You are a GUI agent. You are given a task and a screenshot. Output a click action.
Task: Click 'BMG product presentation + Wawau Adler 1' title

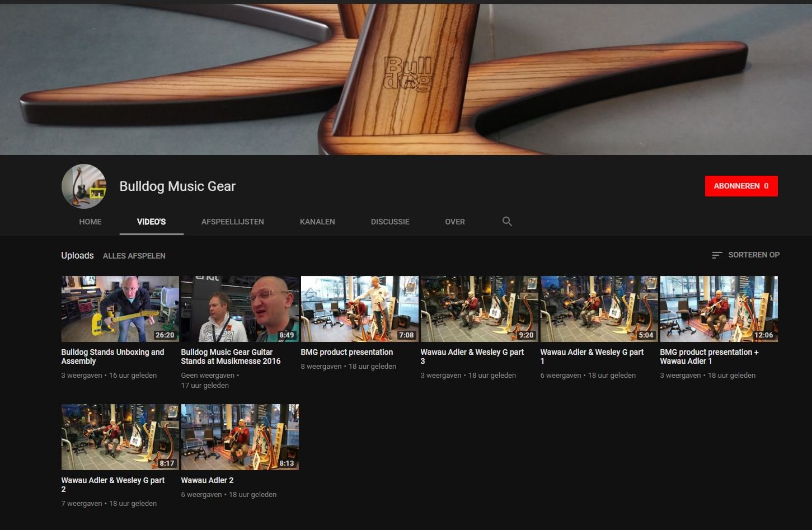pos(709,357)
